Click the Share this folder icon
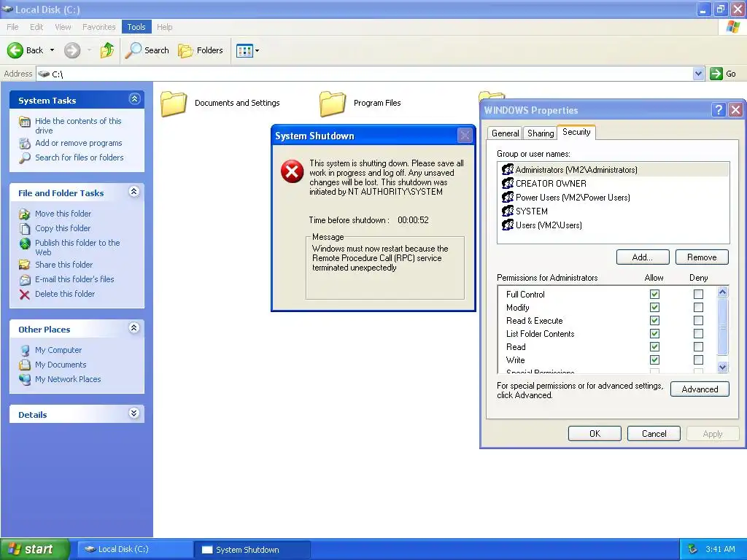Viewport: 747px width, 560px height. point(24,265)
